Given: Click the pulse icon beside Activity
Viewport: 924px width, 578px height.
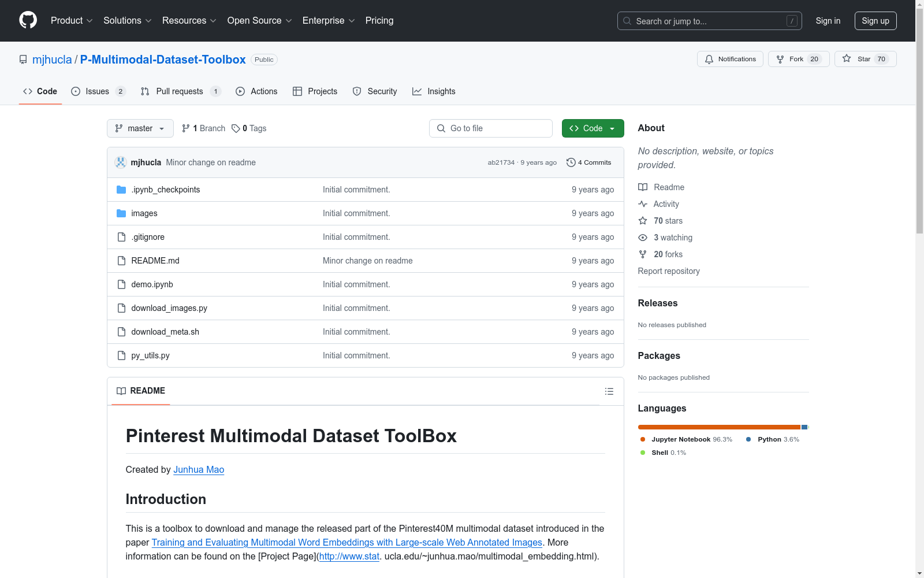Looking at the screenshot, I should (643, 204).
